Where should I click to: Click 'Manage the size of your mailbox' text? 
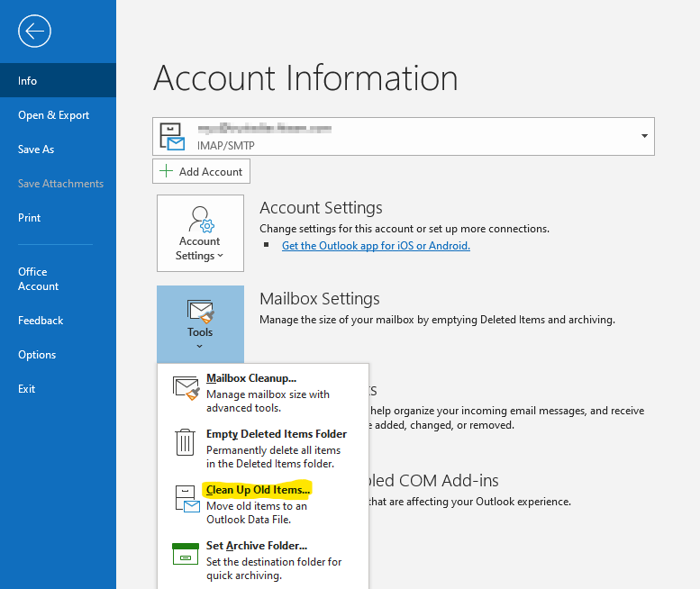[x=438, y=320]
